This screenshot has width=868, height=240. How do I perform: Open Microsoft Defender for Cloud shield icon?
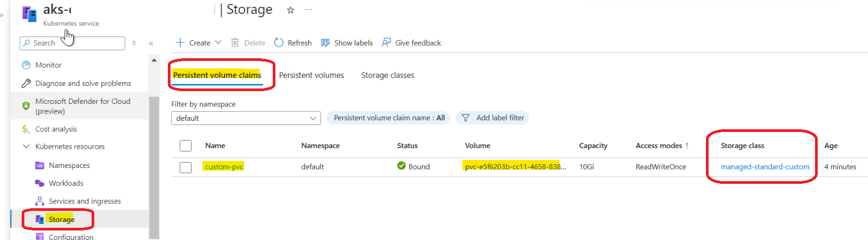[26, 106]
